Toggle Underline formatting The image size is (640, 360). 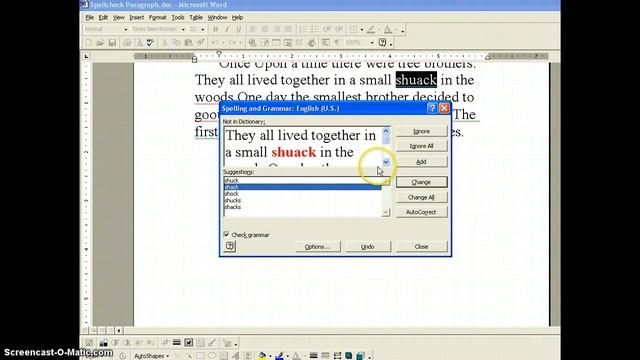coord(239,29)
